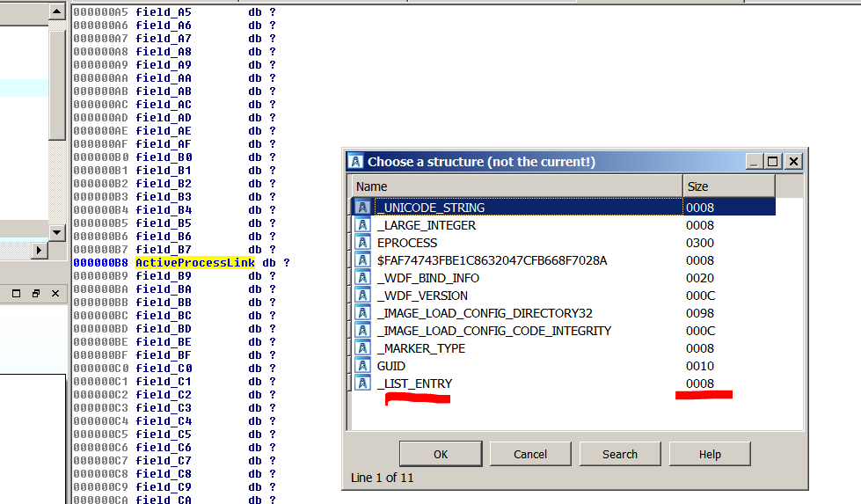Open Search in the structure chooser
861x504 pixels.
(x=620, y=454)
